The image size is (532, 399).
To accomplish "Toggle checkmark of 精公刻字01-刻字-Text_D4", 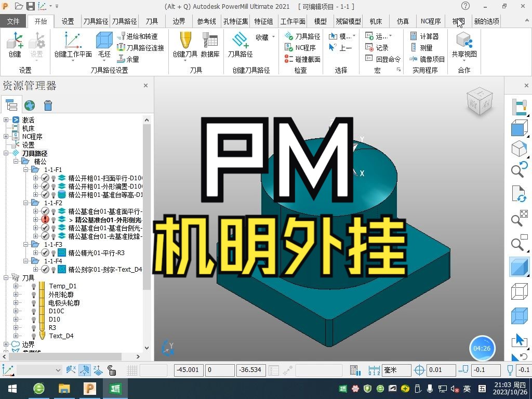I will pos(45,270).
